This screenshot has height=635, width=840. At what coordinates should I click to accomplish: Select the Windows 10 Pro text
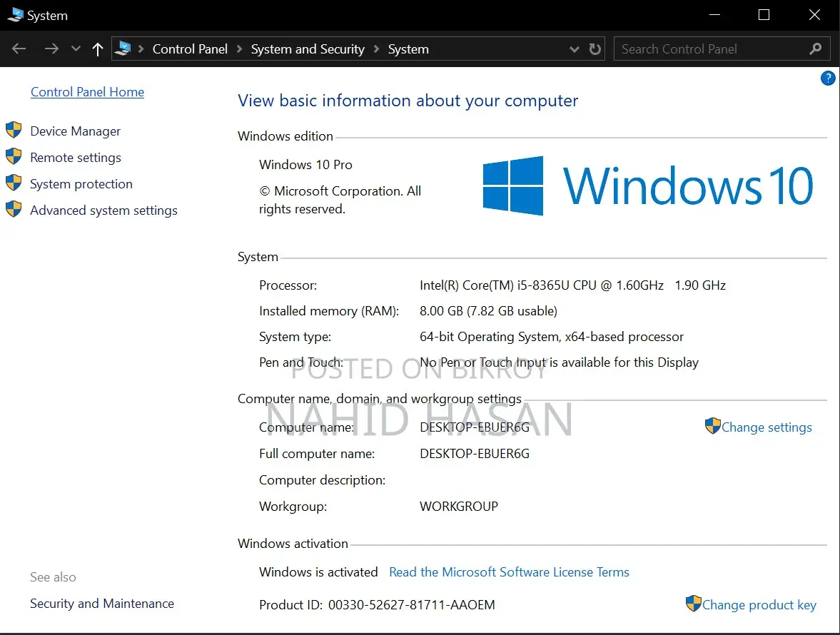click(x=305, y=165)
